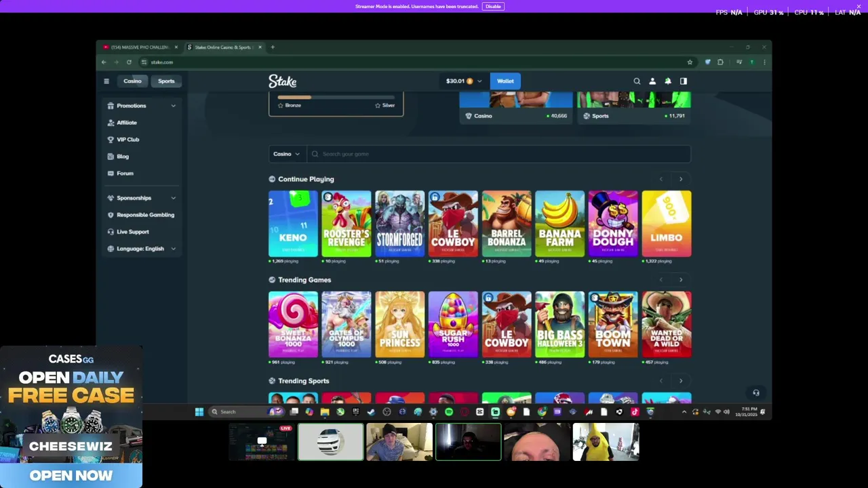Open the user profile icon
This screenshot has height=488, width=868.
pyautogui.click(x=652, y=81)
